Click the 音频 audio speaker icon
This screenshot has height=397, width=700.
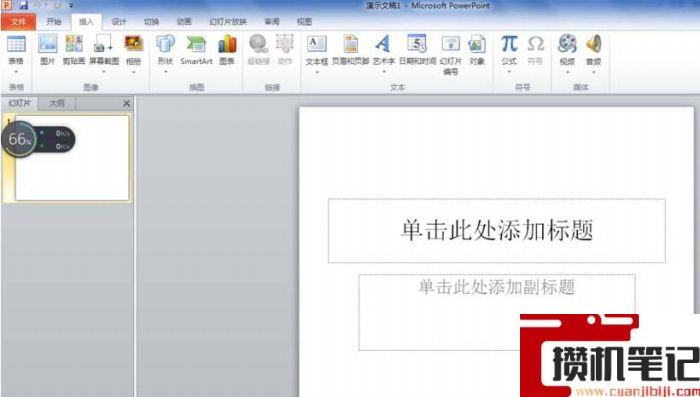[593, 45]
